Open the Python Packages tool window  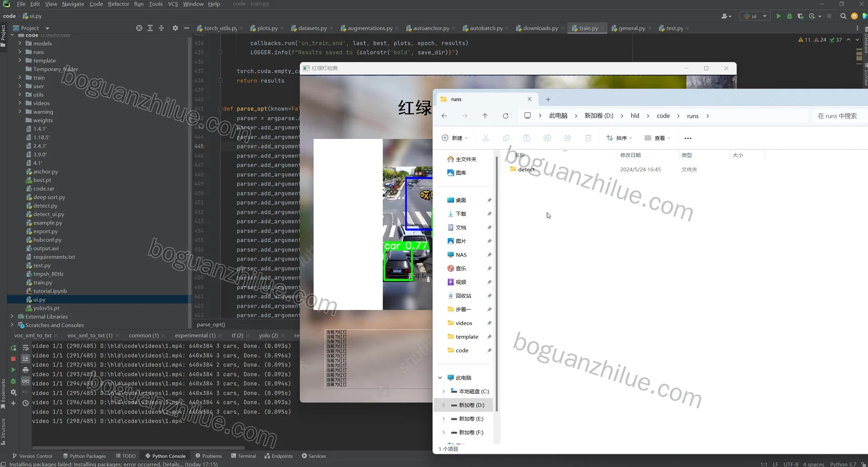coord(85,456)
